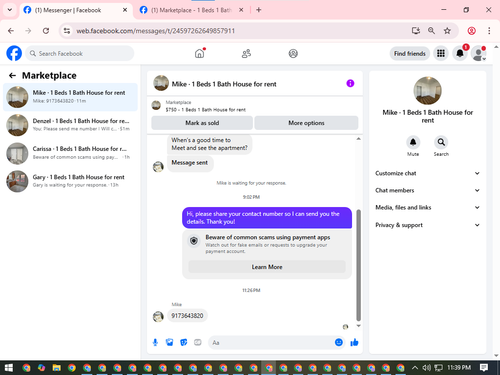This screenshot has height=375, width=500.
Task: Open Chrome profile icon
Action: [x=471, y=31]
